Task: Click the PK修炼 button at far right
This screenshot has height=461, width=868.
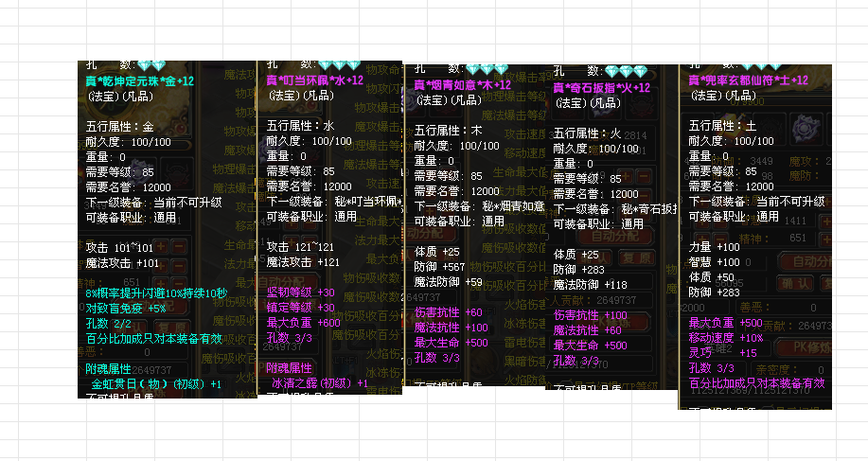Action: [x=812, y=347]
